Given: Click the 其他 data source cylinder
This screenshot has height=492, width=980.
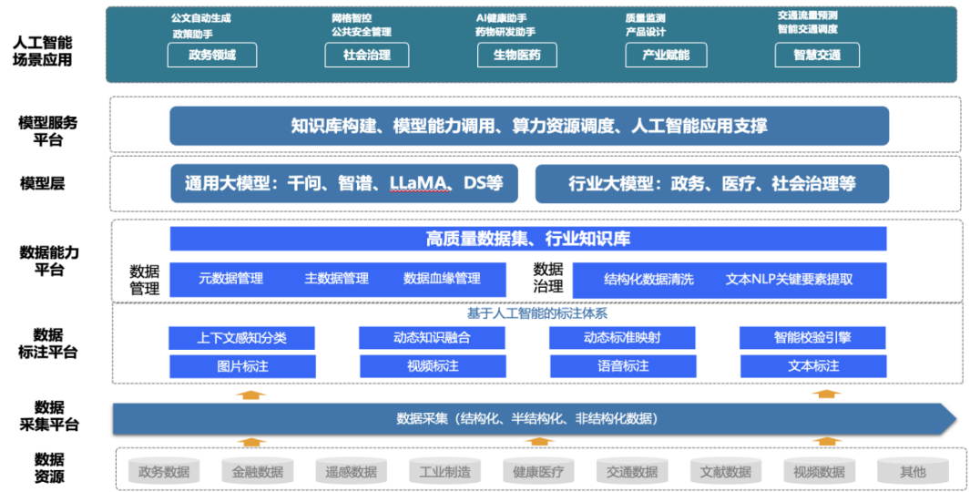Looking at the screenshot, I should (x=912, y=471).
